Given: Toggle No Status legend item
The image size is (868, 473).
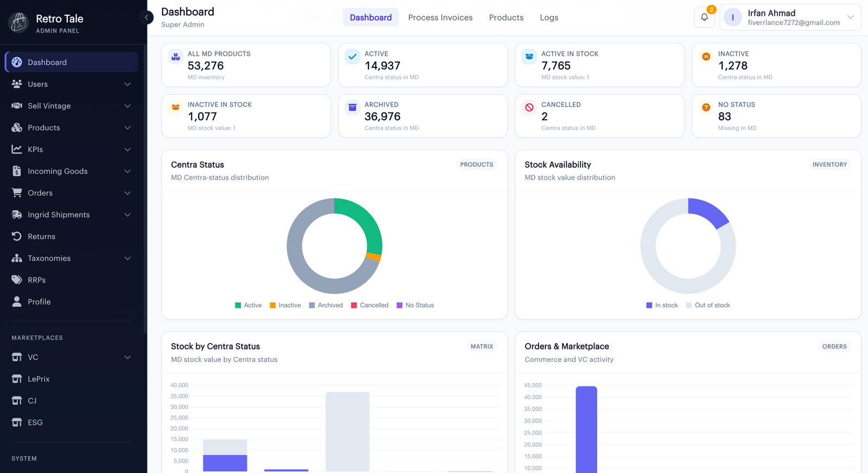Looking at the screenshot, I should click(416, 305).
